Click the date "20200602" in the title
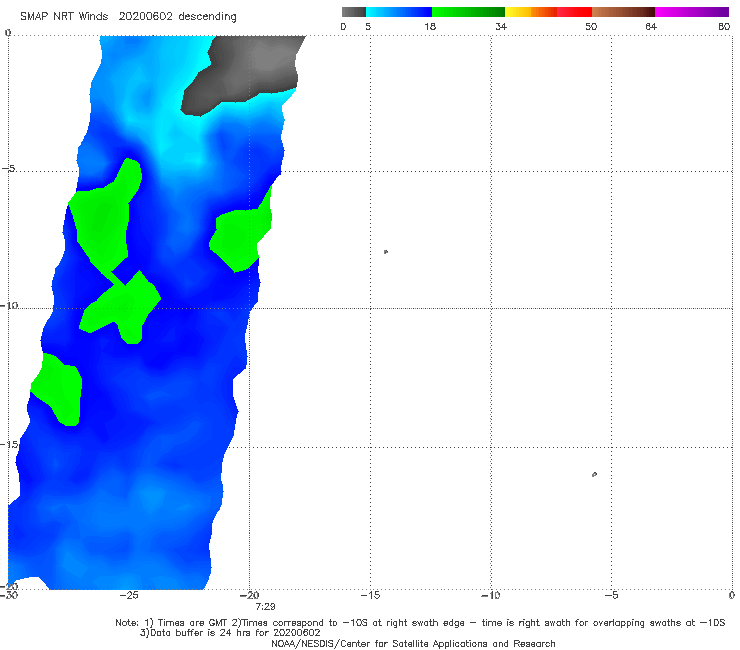The image size is (740, 650). (145, 17)
